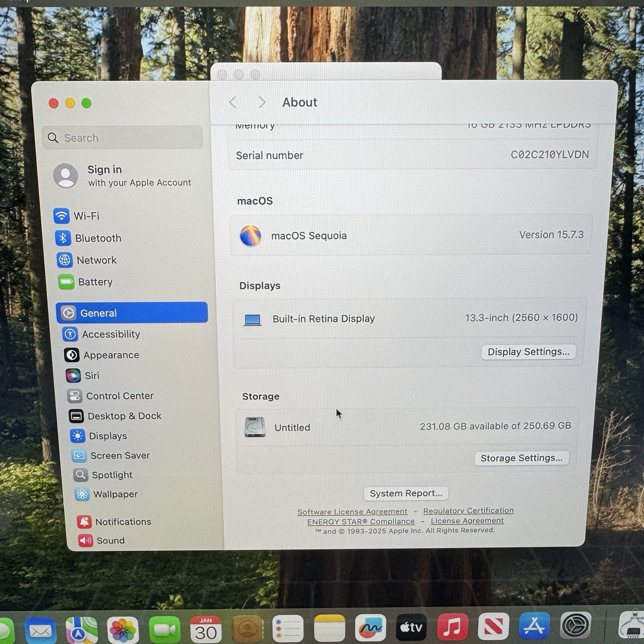The image size is (644, 644).
Task: Launch Maps from the Dock
Action: coord(82,630)
